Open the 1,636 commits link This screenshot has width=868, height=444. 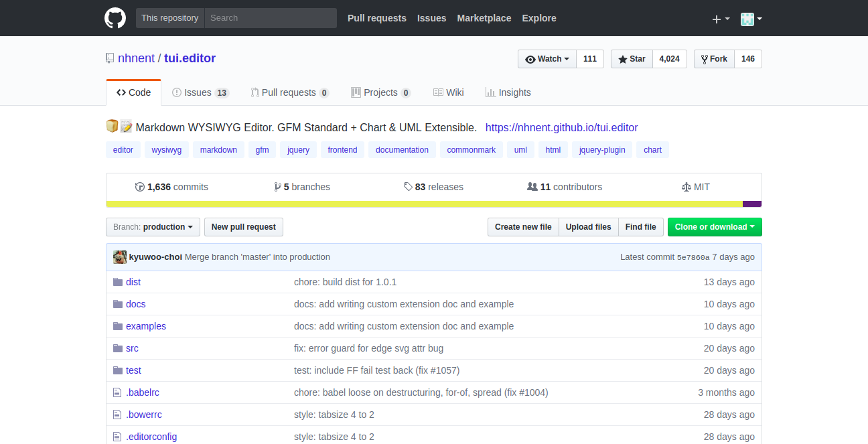click(171, 187)
